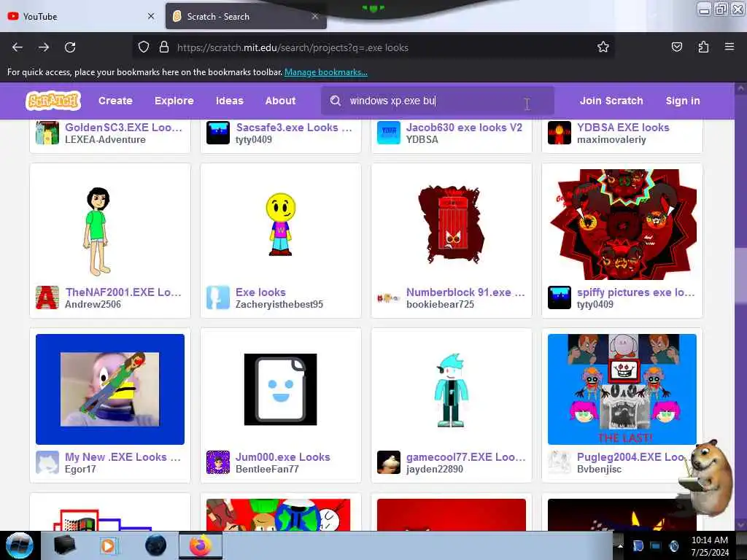Open THE LAST Pugleg2004 thumbnail
Screen dimensions: 747x560
click(x=622, y=389)
